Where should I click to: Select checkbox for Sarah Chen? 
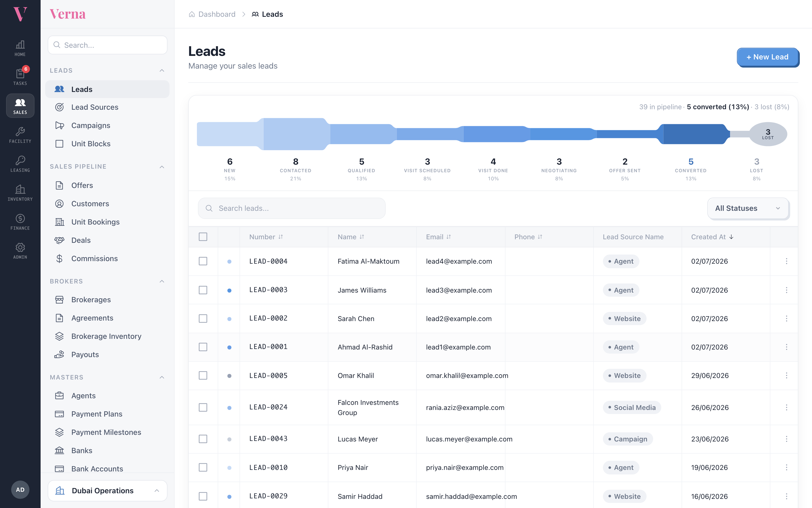[203, 319]
